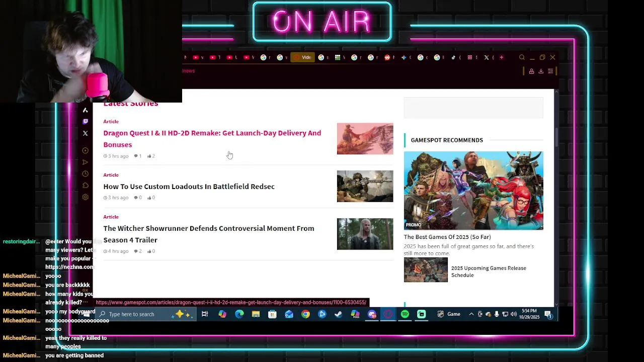Click Opera GX icon on taskbar
The height and width of the screenshot is (362, 644).
[x=388, y=314]
